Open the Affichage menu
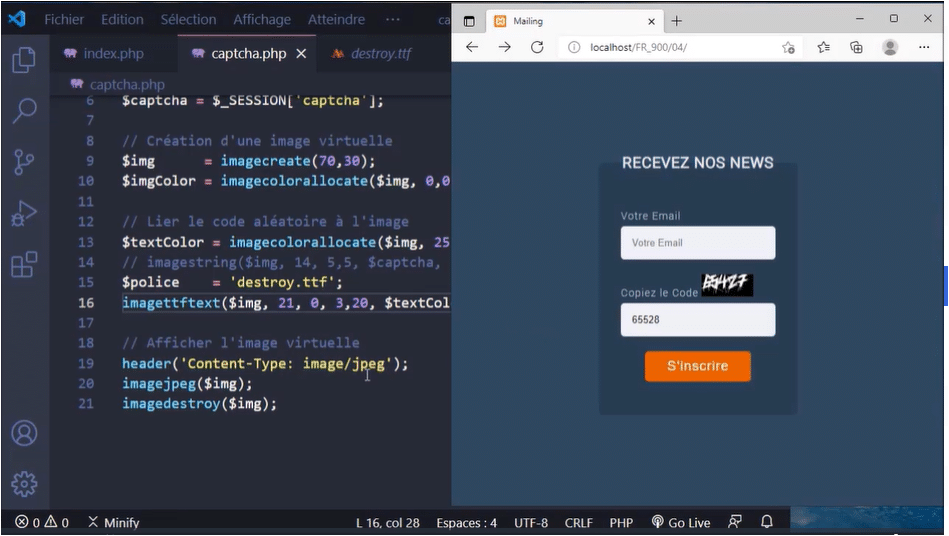 pyautogui.click(x=262, y=19)
